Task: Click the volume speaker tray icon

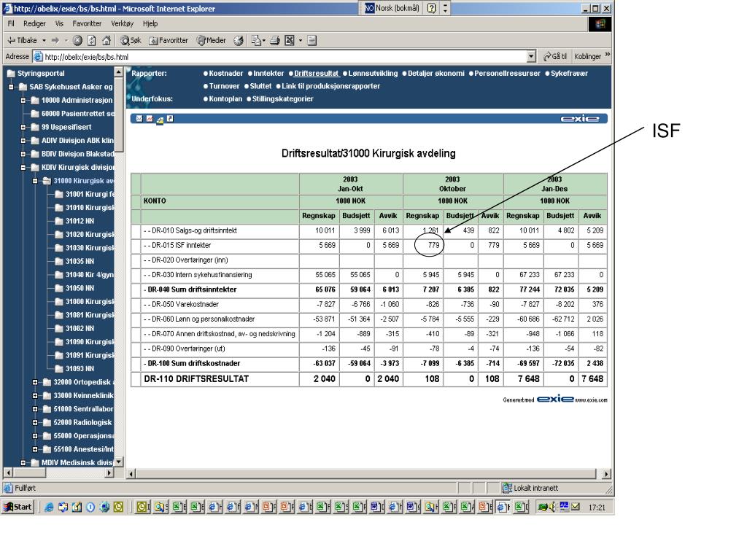Action: pyautogui.click(x=553, y=507)
